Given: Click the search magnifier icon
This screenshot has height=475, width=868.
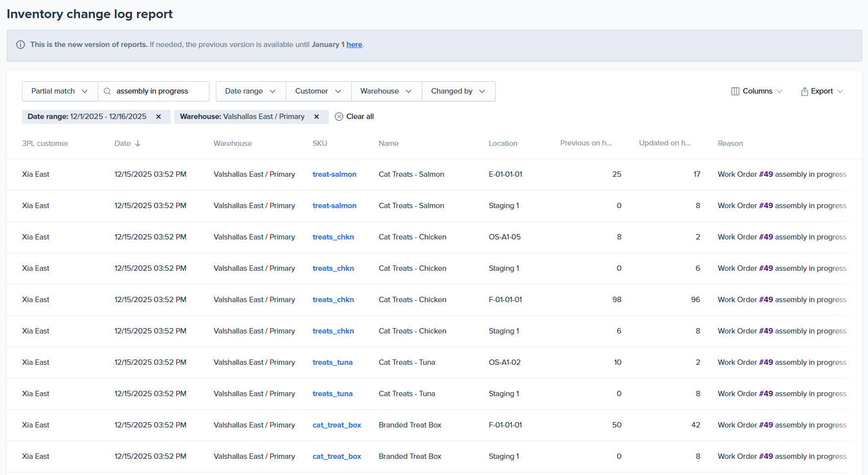Looking at the screenshot, I should tap(107, 91).
